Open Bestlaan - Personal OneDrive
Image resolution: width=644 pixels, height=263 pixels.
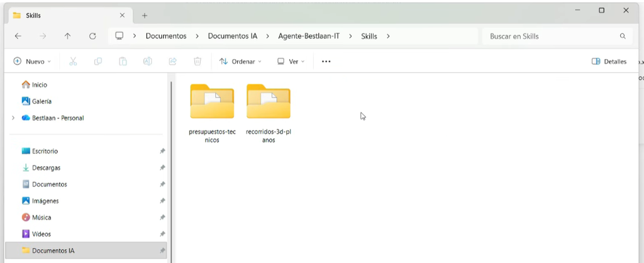point(58,118)
